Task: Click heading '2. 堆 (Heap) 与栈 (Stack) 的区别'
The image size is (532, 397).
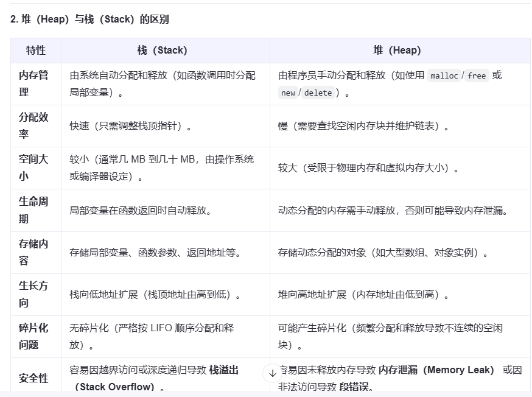Action: 89,19
